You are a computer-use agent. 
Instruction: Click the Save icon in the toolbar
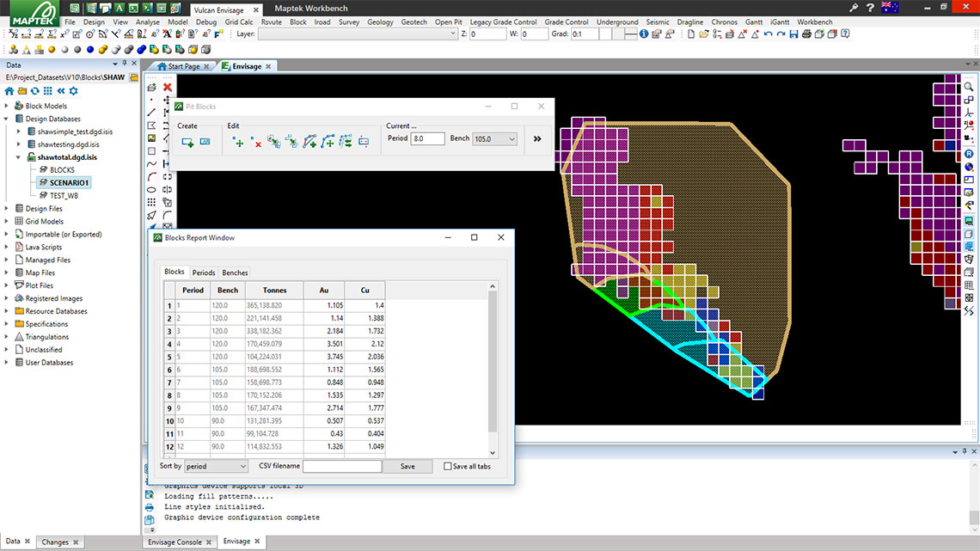tap(793, 34)
